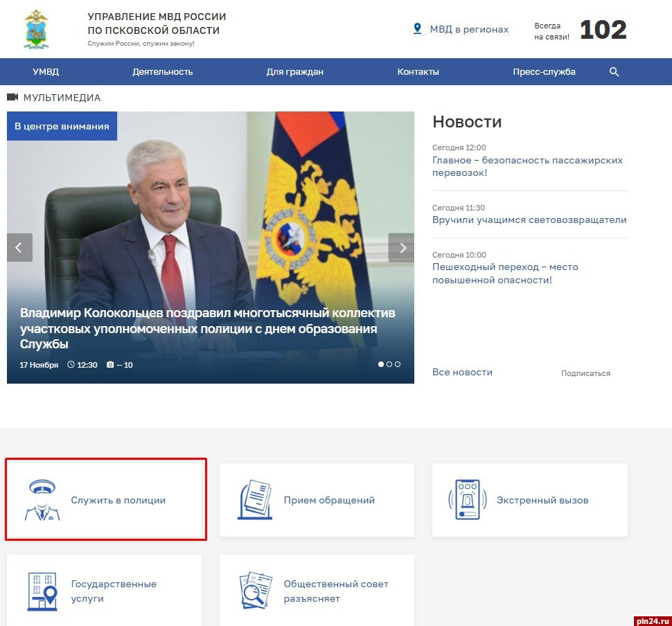
Task: Click the phone alarm icon for Экстренный вызов
Action: (468, 500)
